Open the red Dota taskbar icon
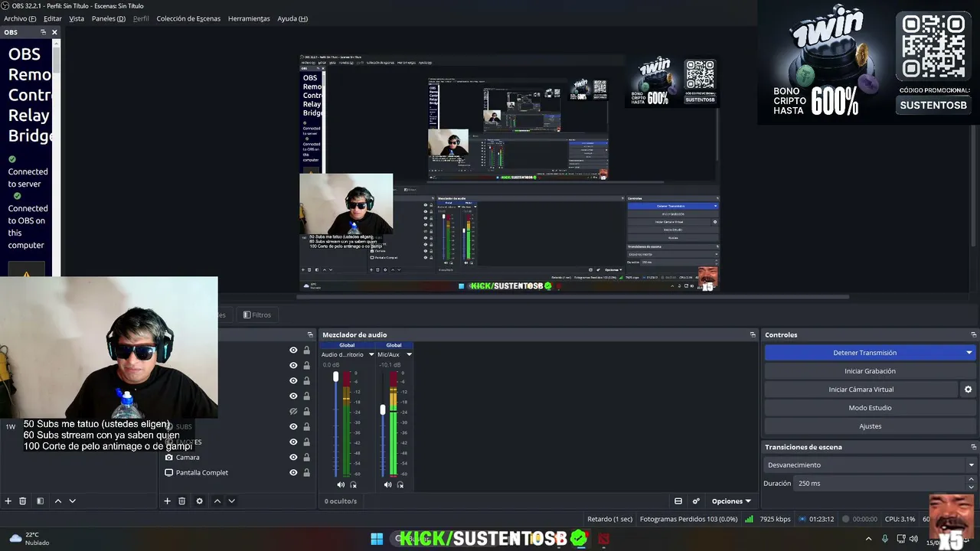 point(605,539)
